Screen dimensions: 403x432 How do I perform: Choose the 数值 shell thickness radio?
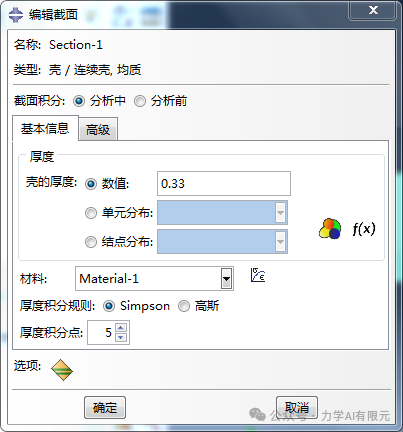(91, 184)
